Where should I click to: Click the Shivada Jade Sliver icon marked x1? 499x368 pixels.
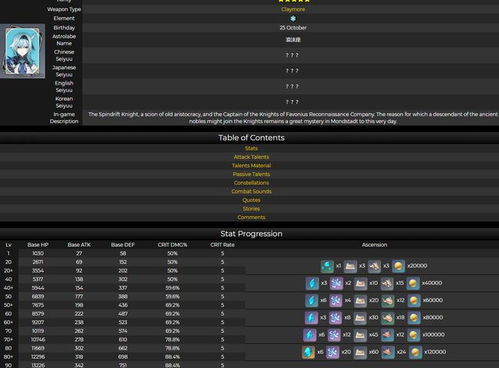[x=327, y=266]
